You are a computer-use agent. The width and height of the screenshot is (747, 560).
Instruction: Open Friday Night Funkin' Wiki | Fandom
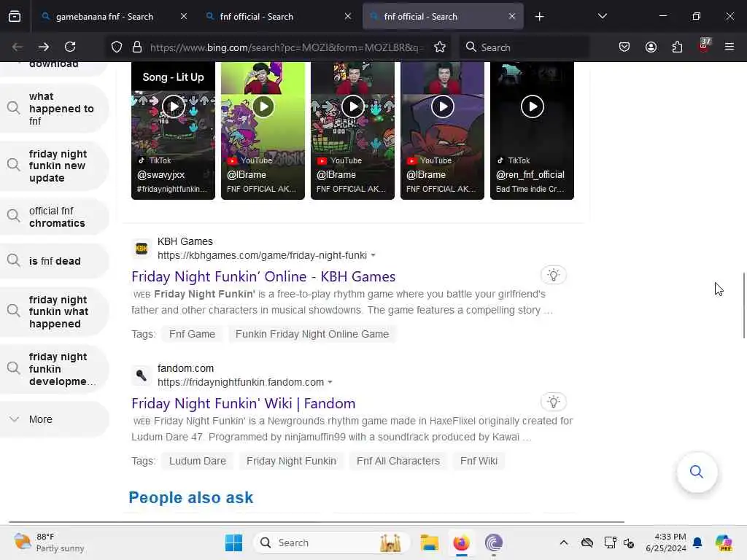click(x=244, y=403)
